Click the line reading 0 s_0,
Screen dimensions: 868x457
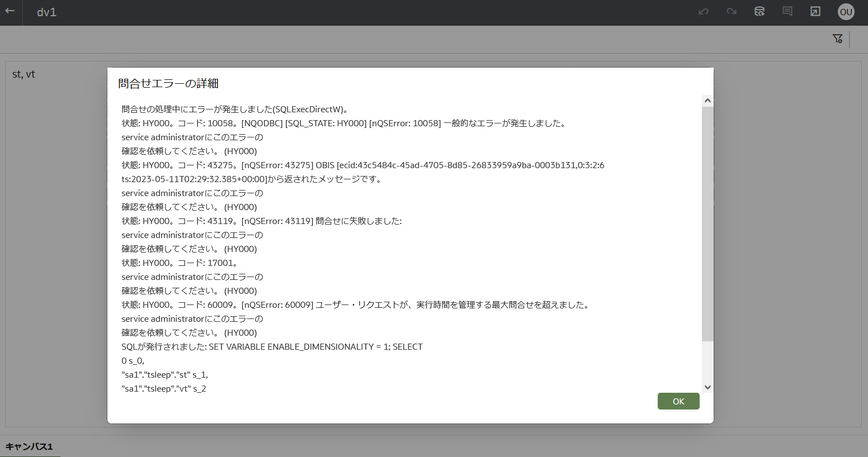133,361
